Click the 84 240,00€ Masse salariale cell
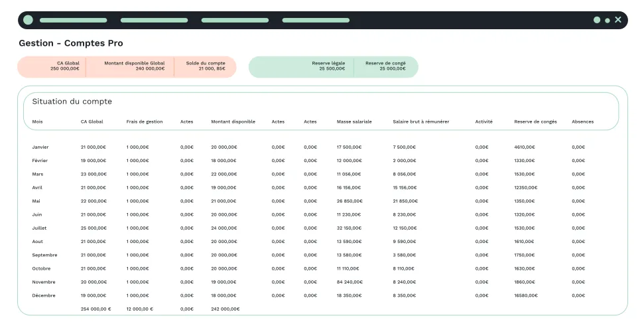The image size is (644, 332). [x=350, y=282]
